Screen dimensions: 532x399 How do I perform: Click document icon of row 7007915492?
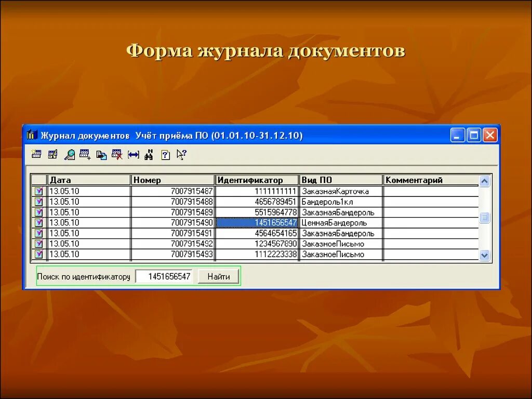[38, 244]
